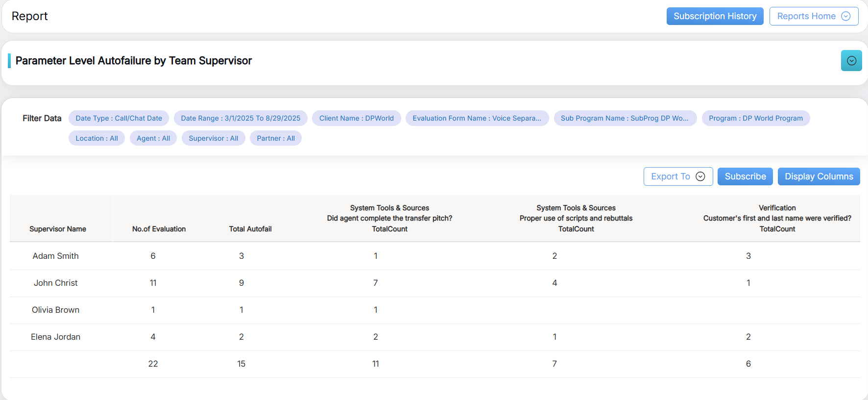The image size is (868, 400).
Task: Click the No.of Evaluation column header
Action: (x=159, y=229)
